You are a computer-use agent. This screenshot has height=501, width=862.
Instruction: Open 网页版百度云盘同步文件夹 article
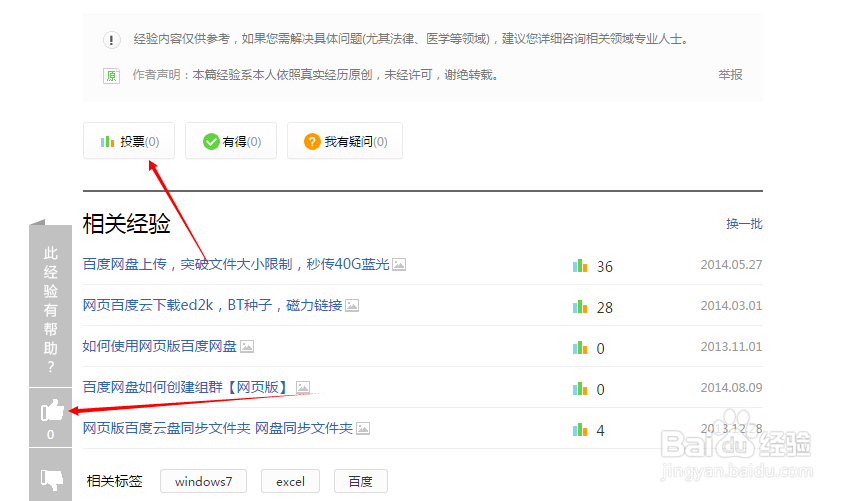218,428
